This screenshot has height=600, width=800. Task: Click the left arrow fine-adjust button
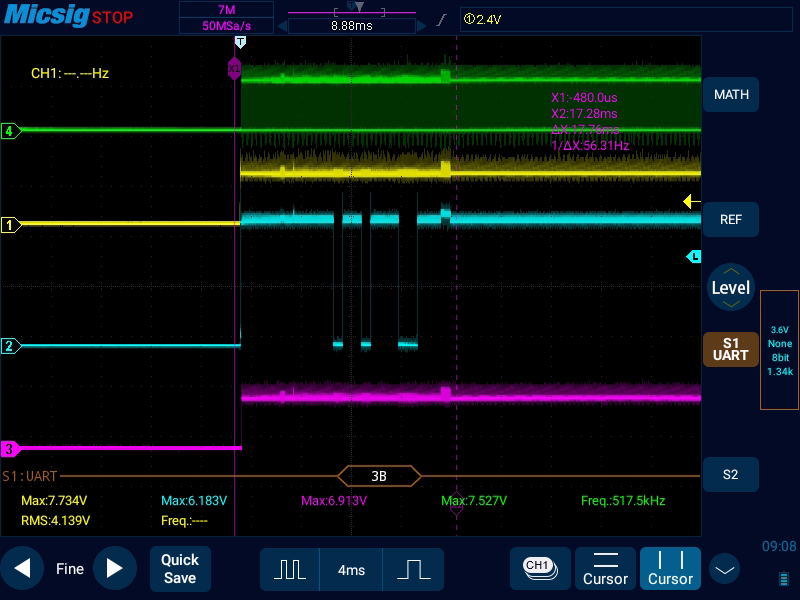pyautogui.click(x=22, y=569)
